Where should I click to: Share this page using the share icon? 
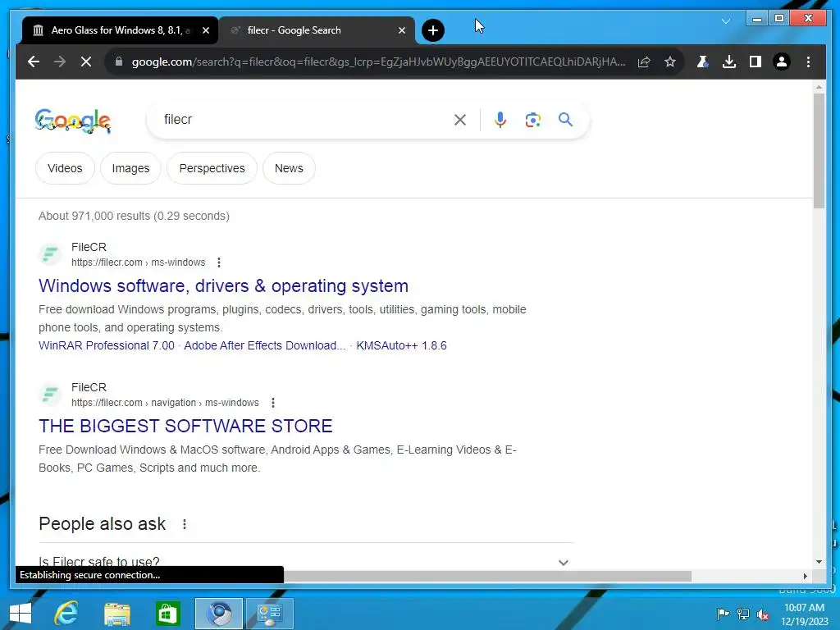644,62
